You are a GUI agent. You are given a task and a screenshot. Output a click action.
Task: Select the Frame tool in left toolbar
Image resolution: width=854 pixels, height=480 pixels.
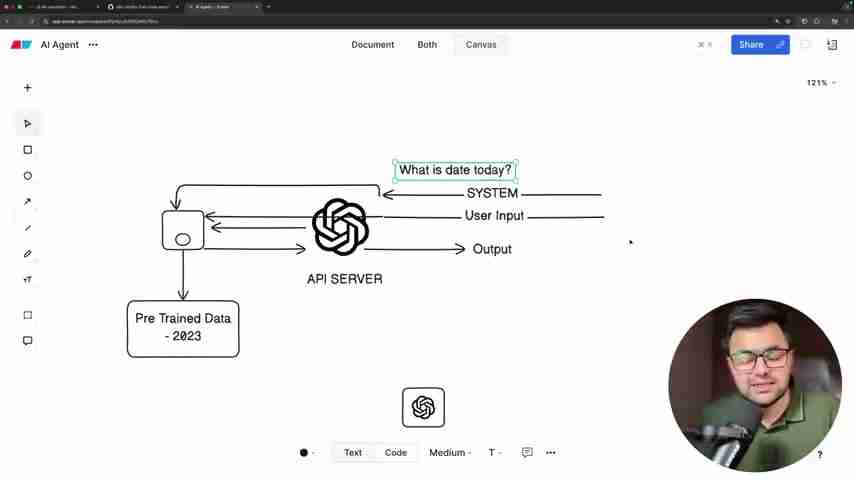pos(28,315)
